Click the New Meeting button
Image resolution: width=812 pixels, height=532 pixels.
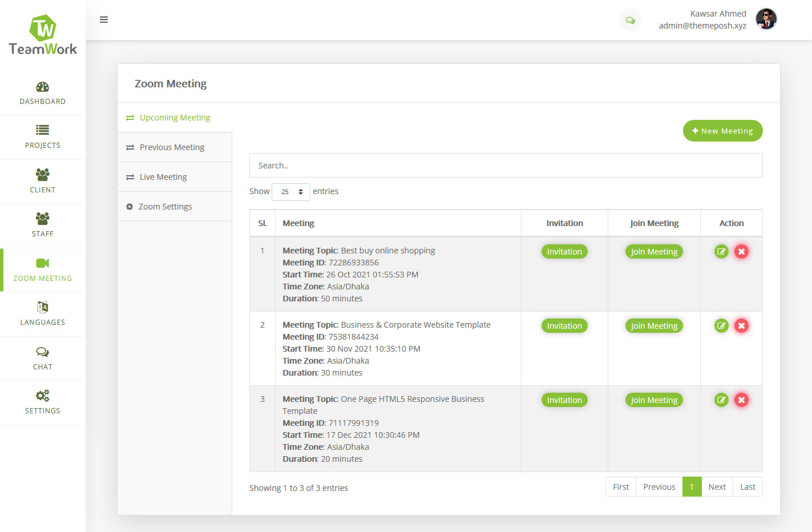722,130
